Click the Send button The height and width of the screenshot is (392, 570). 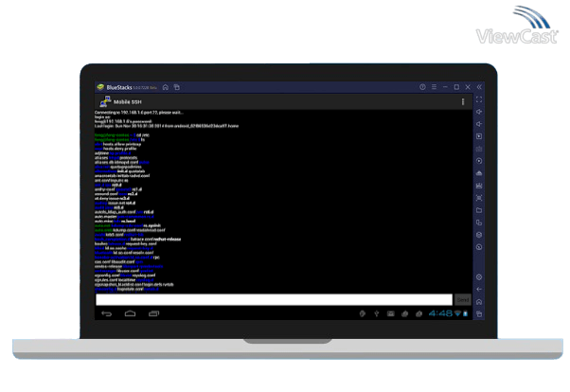click(x=463, y=299)
